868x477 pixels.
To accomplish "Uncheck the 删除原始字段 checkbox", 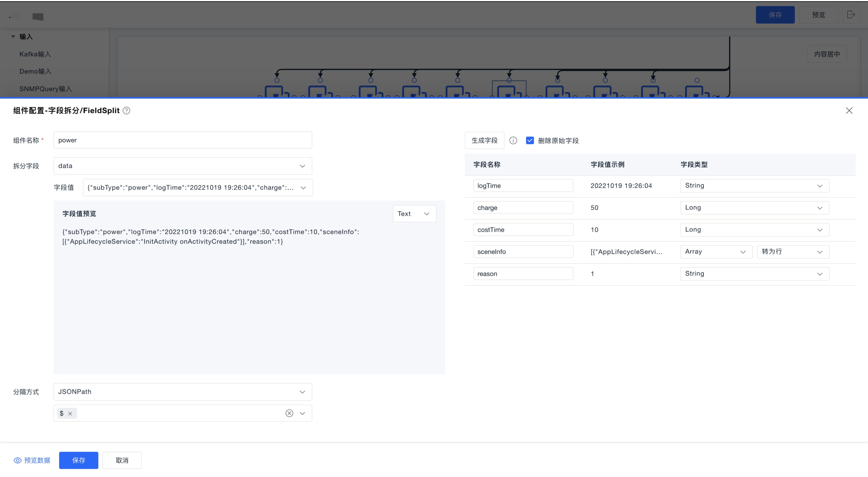I will tap(530, 140).
